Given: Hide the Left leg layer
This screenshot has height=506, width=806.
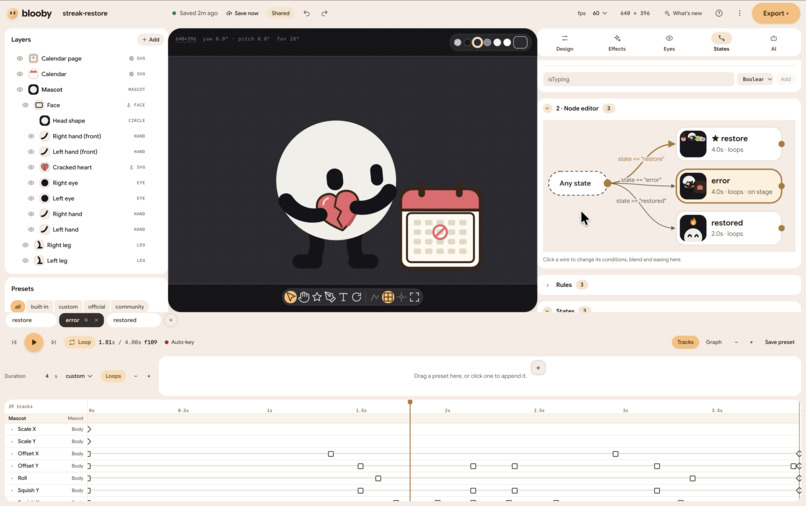Looking at the screenshot, I should tap(25, 261).
